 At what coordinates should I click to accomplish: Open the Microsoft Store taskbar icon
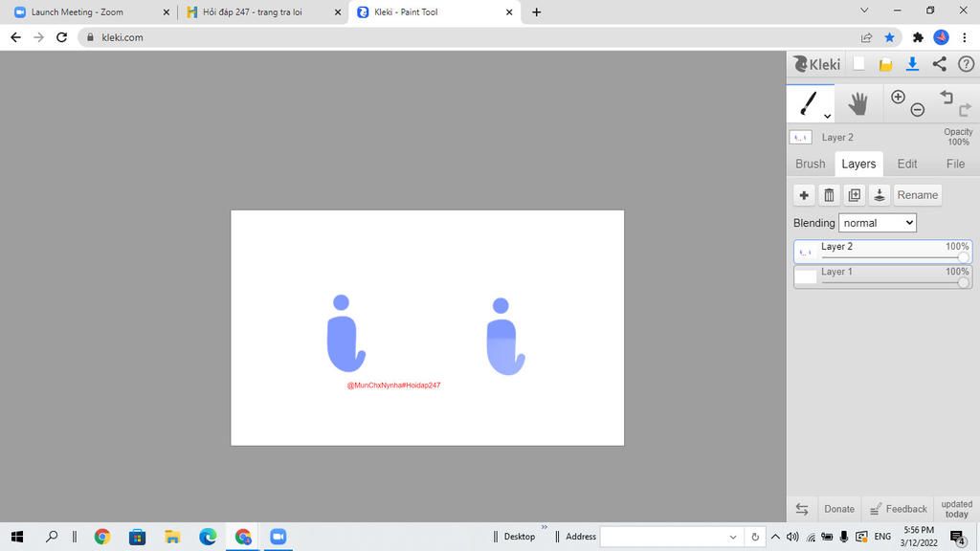(x=137, y=537)
